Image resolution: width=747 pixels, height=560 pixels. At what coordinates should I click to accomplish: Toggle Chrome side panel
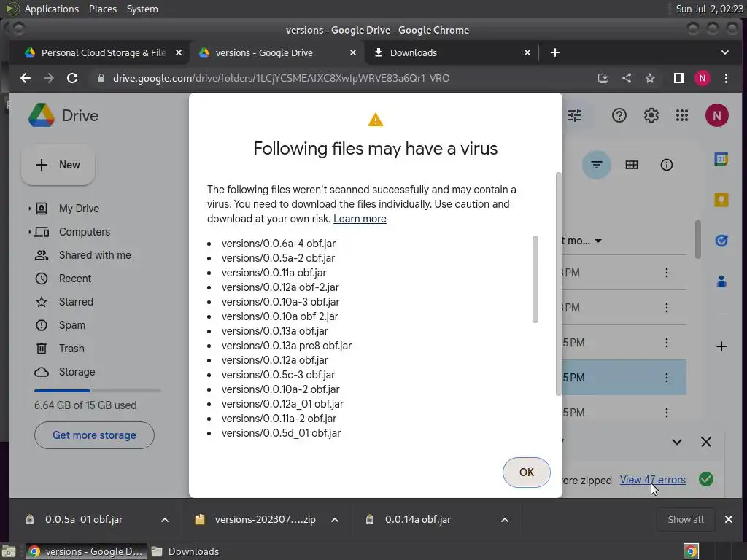pyautogui.click(x=678, y=78)
